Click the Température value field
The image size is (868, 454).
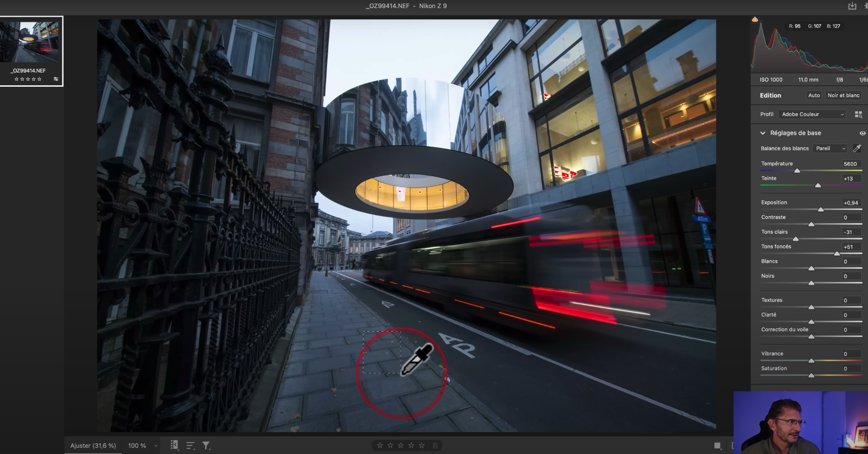850,164
